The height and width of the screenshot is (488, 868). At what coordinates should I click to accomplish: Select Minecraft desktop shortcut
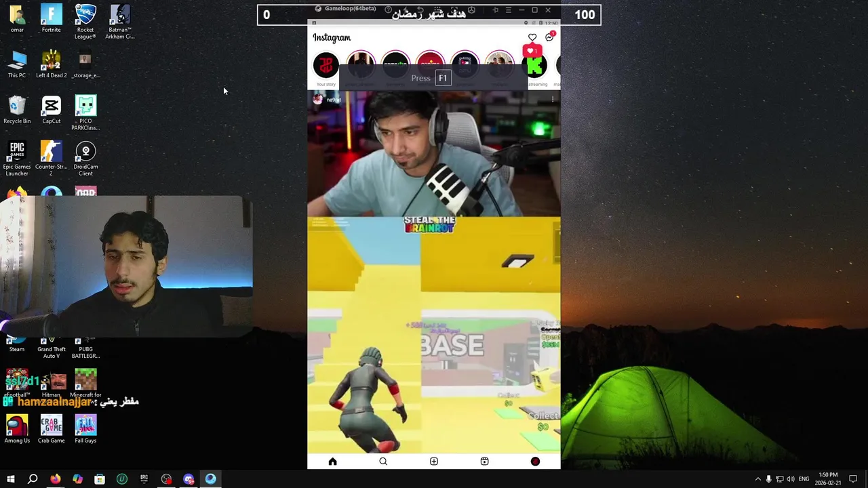click(x=85, y=384)
